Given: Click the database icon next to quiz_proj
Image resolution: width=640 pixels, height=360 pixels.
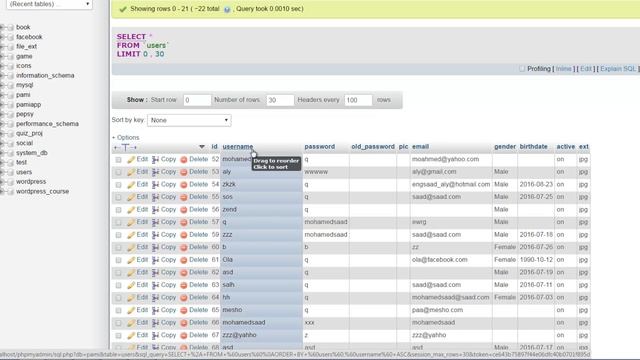Looking at the screenshot, I should click(x=11, y=134).
